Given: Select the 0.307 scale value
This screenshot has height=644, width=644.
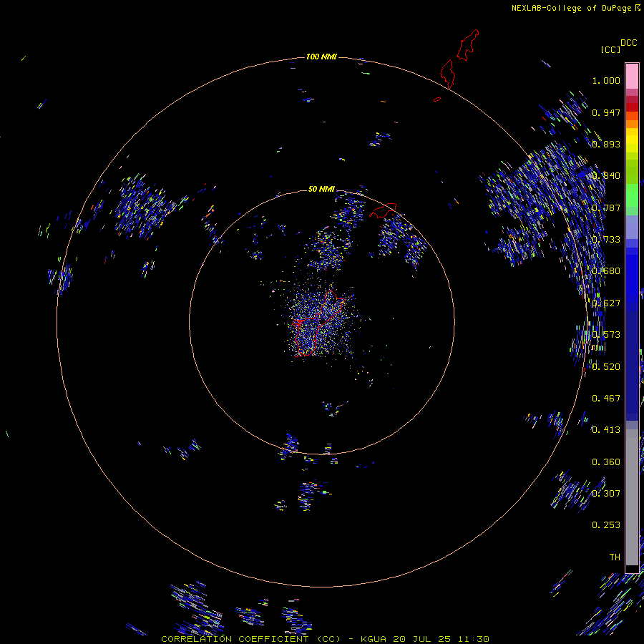Looking at the screenshot, I should [x=606, y=493].
